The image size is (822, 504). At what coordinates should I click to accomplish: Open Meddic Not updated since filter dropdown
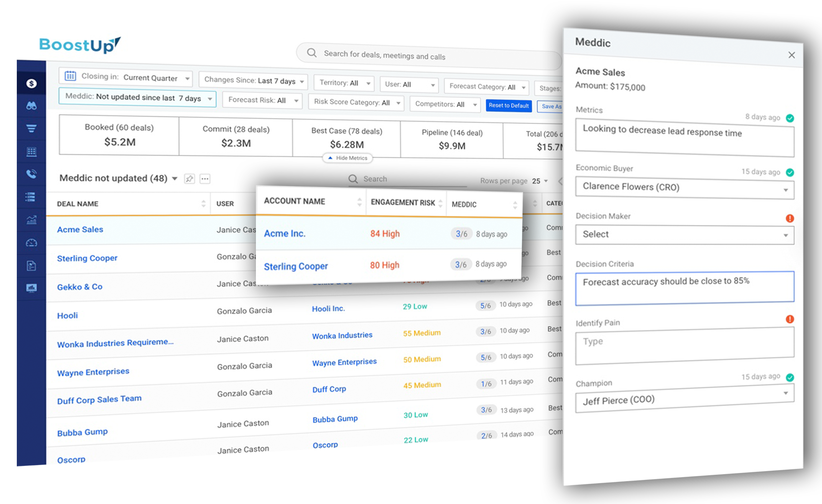(x=137, y=97)
